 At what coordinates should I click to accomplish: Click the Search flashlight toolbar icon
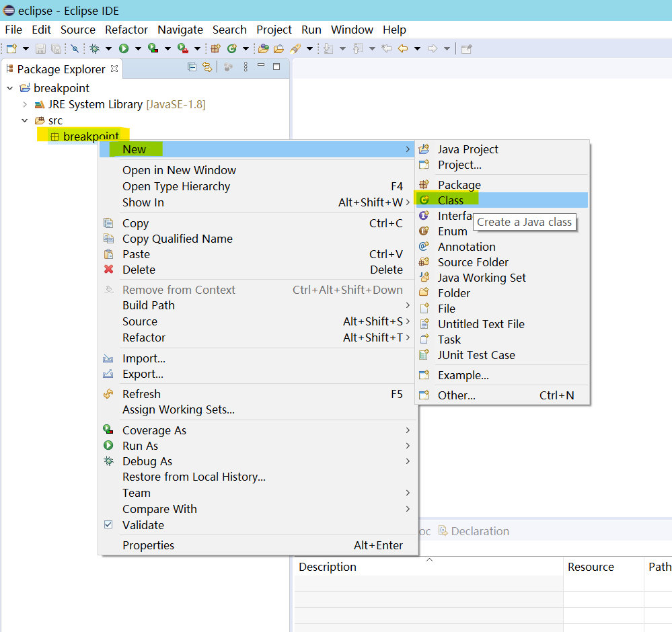[295, 49]
